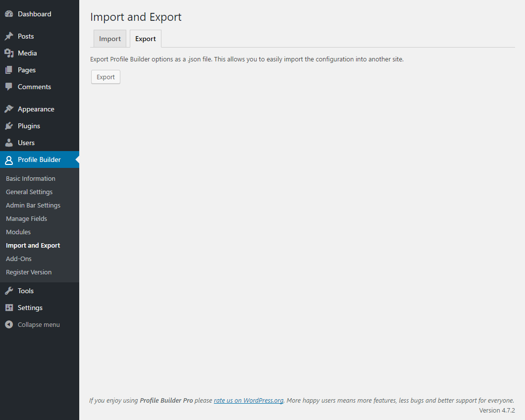Click the bold Profile Builder Pro footer text
This screenshot has width=525, height=420.
[166, 400]
